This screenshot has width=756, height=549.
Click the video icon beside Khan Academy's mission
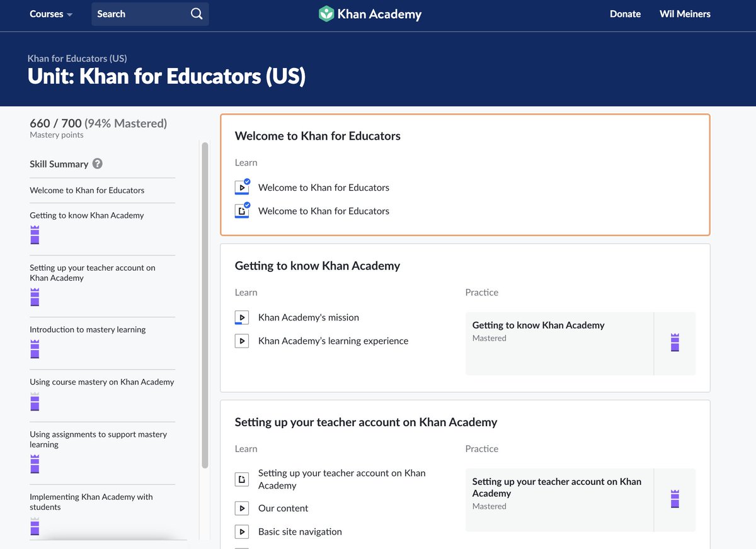(x=242, y=318)
